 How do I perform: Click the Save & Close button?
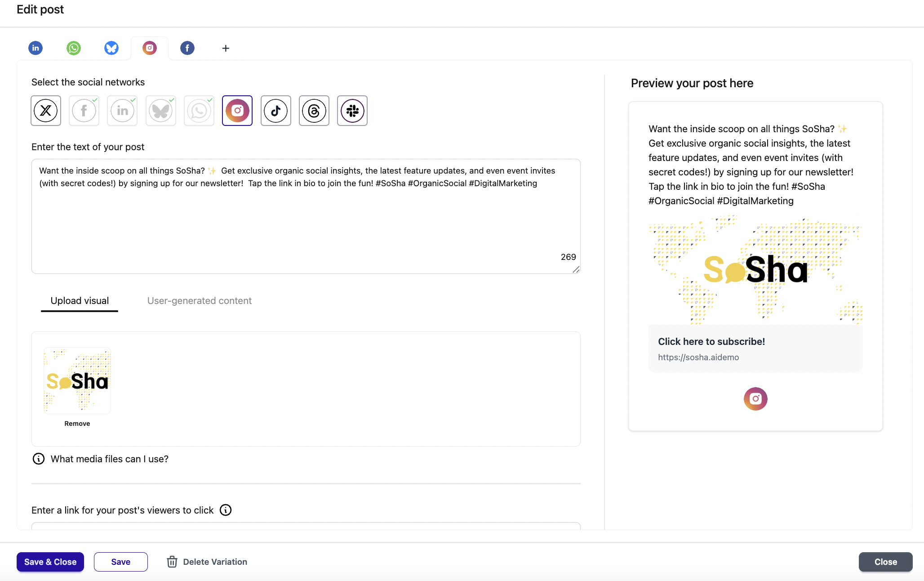(x=50, y=562)
